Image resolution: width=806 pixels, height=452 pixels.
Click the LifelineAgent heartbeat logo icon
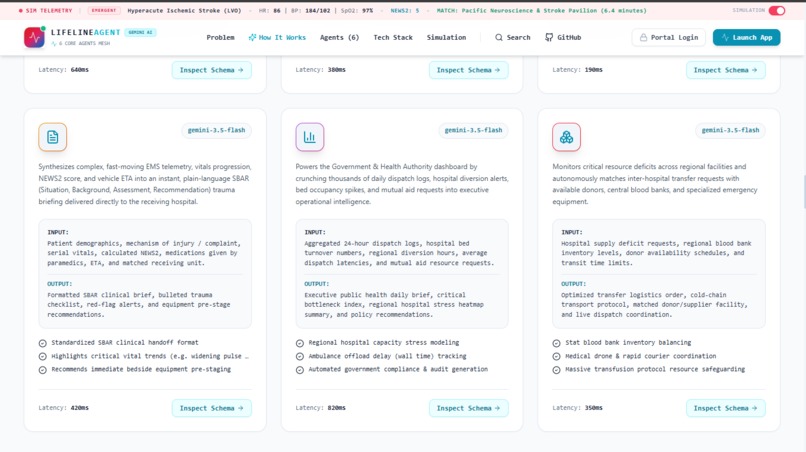click(34, 38)
